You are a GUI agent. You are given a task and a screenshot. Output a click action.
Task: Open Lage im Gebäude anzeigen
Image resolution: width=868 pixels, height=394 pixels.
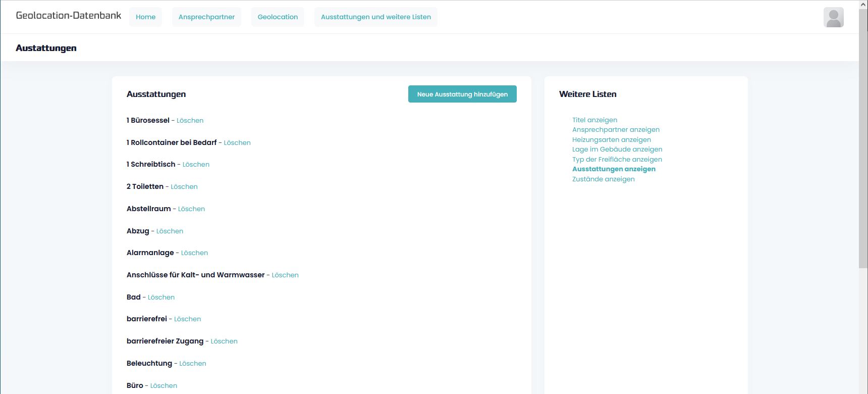click(617, 150)
